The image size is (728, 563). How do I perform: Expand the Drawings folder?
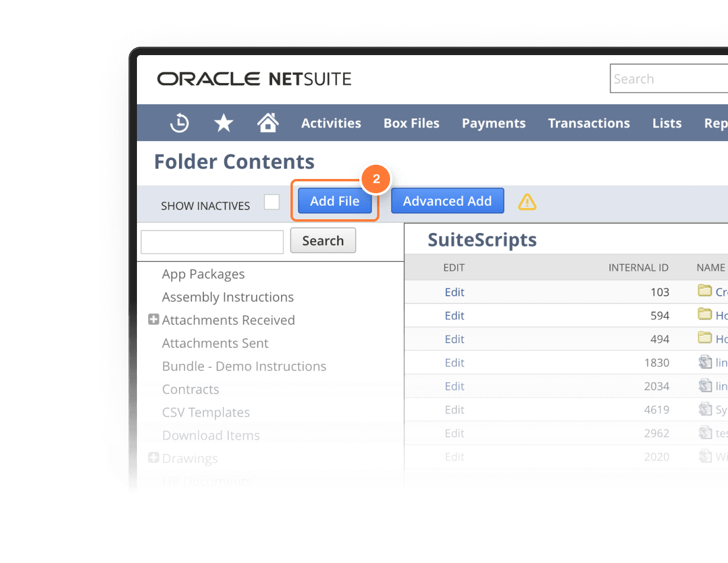pos(154,458)
